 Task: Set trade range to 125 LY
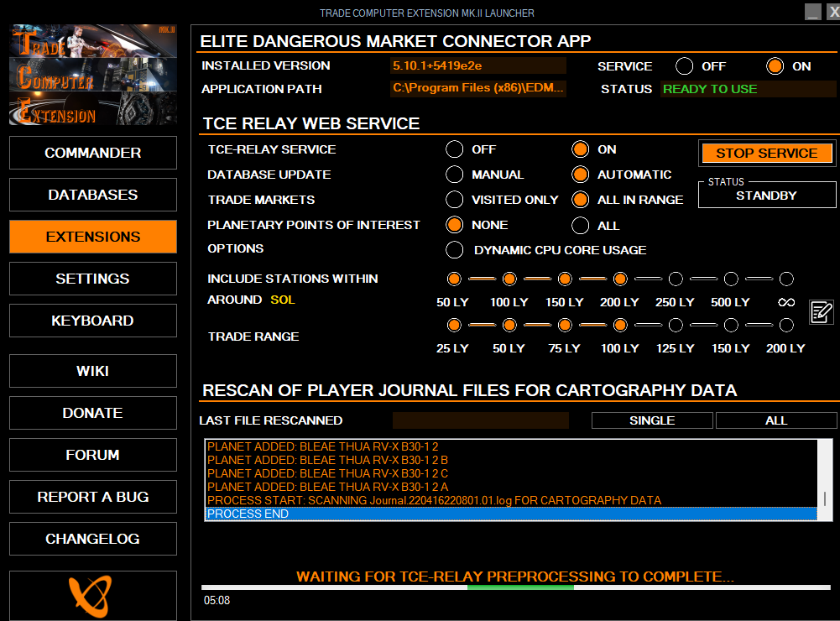(x=676, y=325)
